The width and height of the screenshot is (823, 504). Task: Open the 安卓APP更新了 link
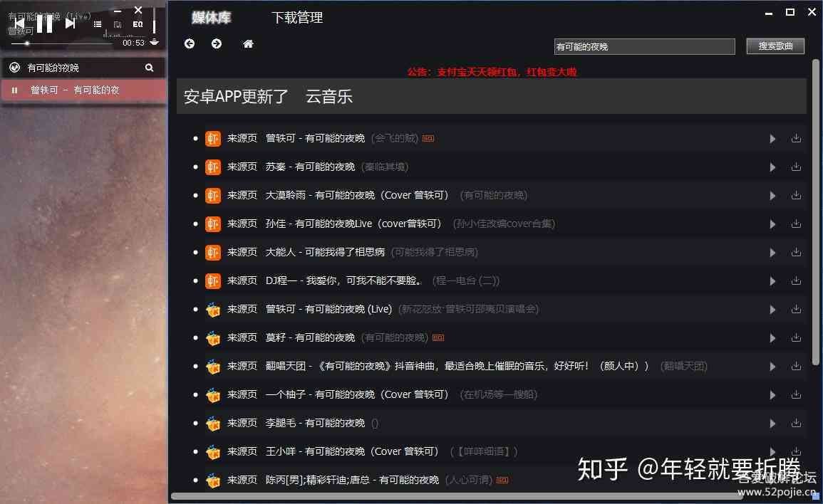pos(236,97)
